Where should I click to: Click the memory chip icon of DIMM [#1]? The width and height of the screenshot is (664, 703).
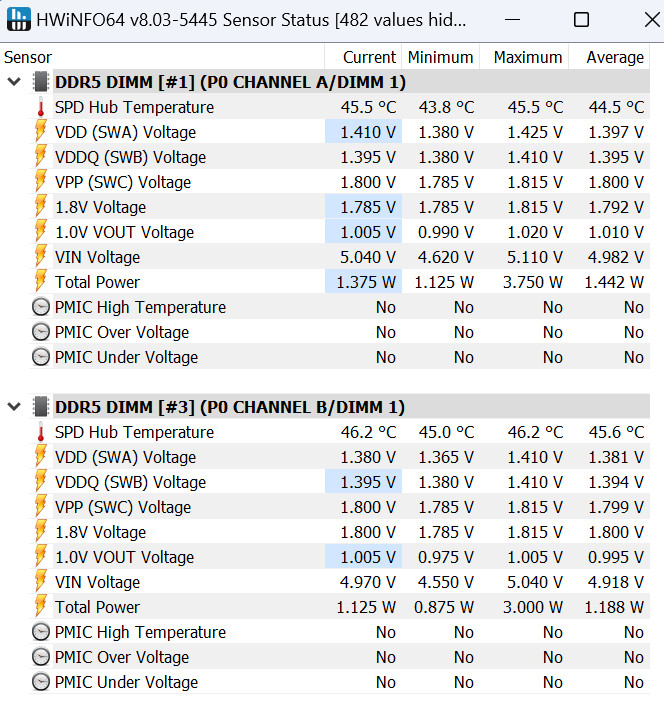41,82
